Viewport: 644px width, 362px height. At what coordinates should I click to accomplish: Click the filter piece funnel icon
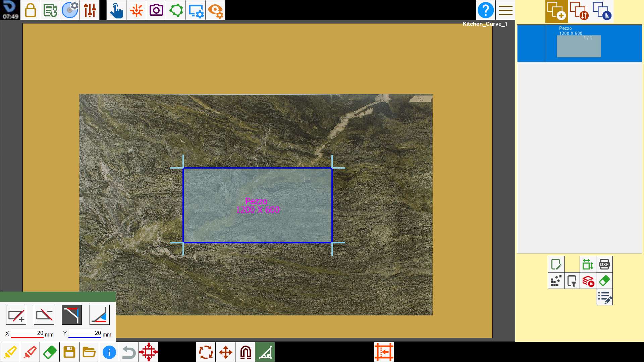[x=572, y=281]
